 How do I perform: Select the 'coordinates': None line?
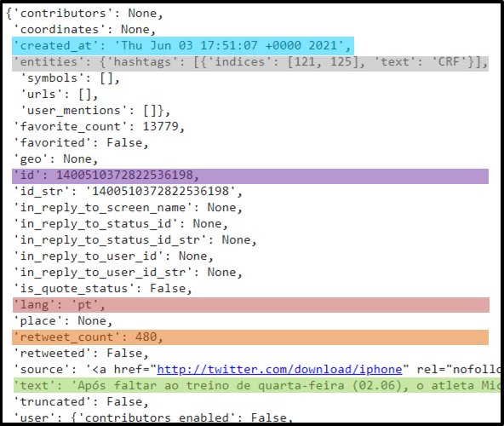84,29
